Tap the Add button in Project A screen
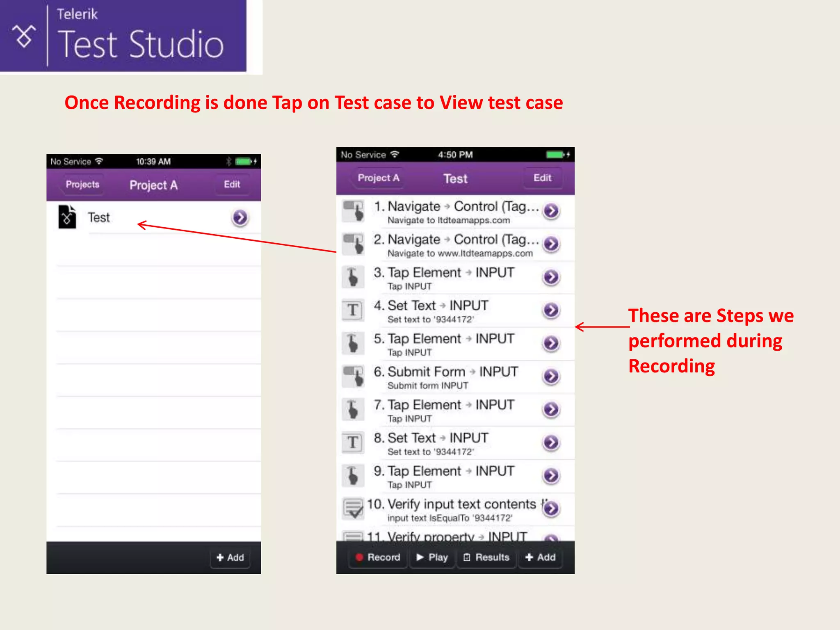 coord(230,557)
